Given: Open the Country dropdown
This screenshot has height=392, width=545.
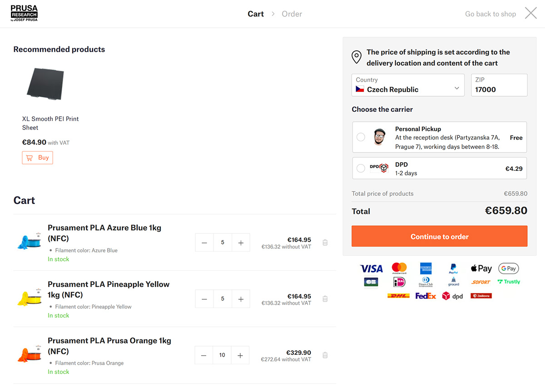Looking at the screenshot, I should [408, 85].
